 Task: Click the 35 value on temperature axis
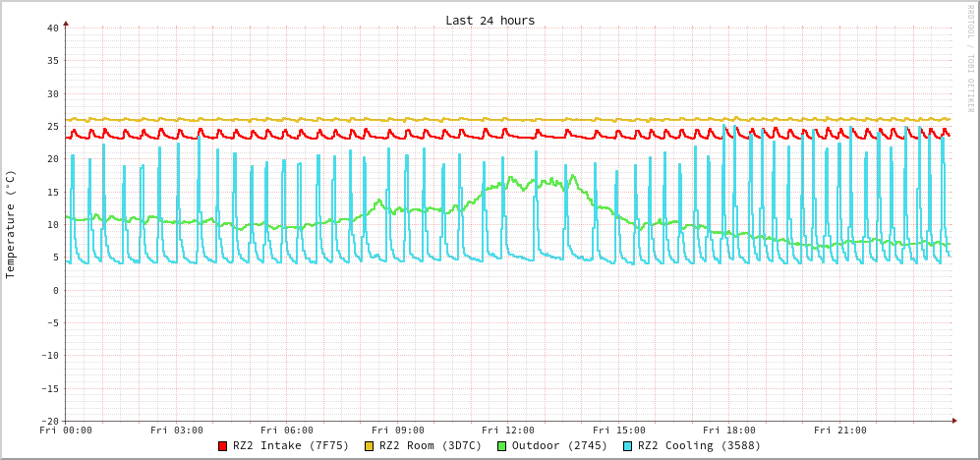click(x=52, y=61)
